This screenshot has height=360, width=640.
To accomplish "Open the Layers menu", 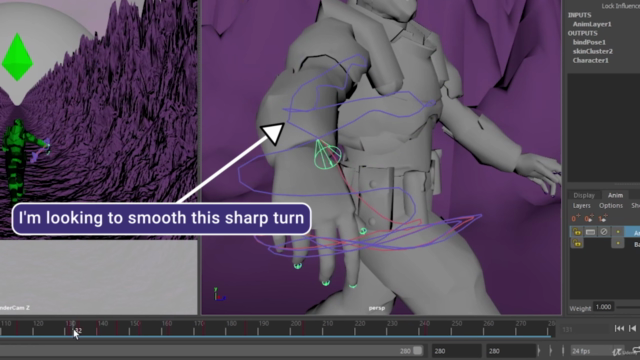I will tap(582, 206).
